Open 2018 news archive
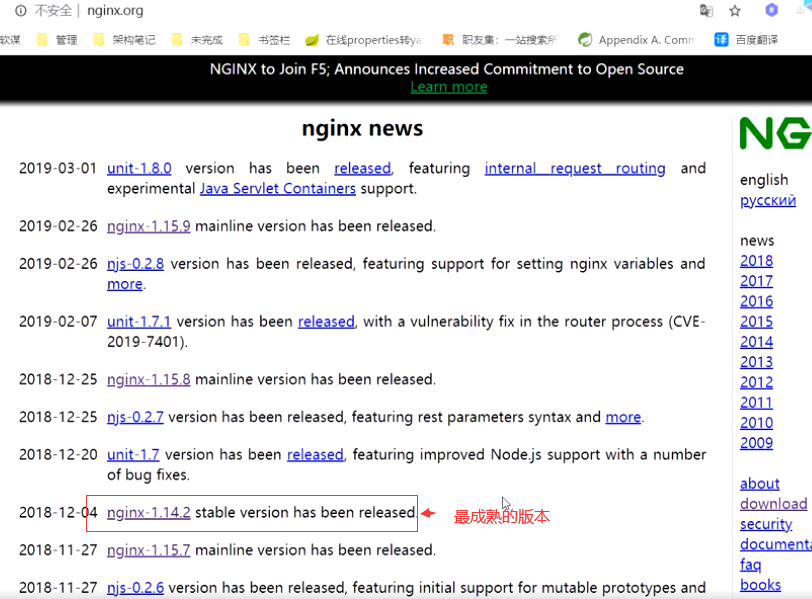This screenshot has width=812, height=599. click(757, 261)
